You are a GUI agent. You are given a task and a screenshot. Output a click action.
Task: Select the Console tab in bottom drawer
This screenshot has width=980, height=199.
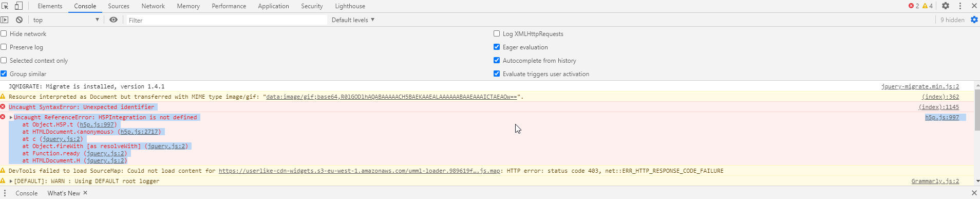27,193
